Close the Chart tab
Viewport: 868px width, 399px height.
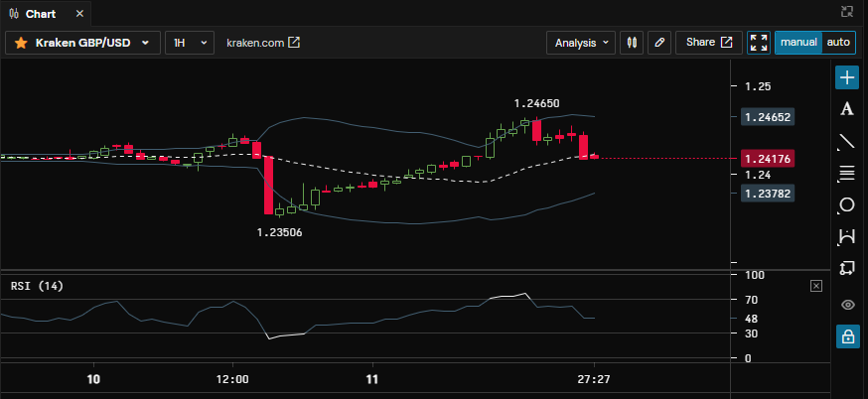(79, 14)
